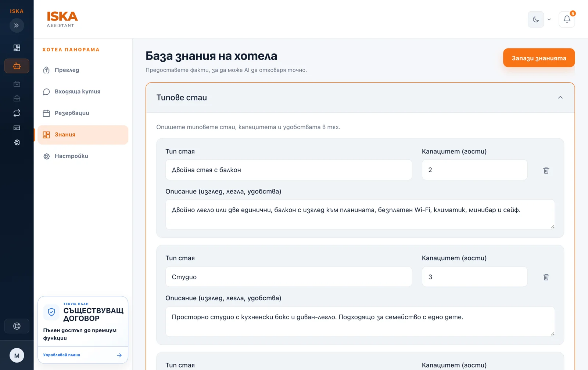Edit capacity field showing 2
This screenshot has width=588, height=370.
click(474, 170)
